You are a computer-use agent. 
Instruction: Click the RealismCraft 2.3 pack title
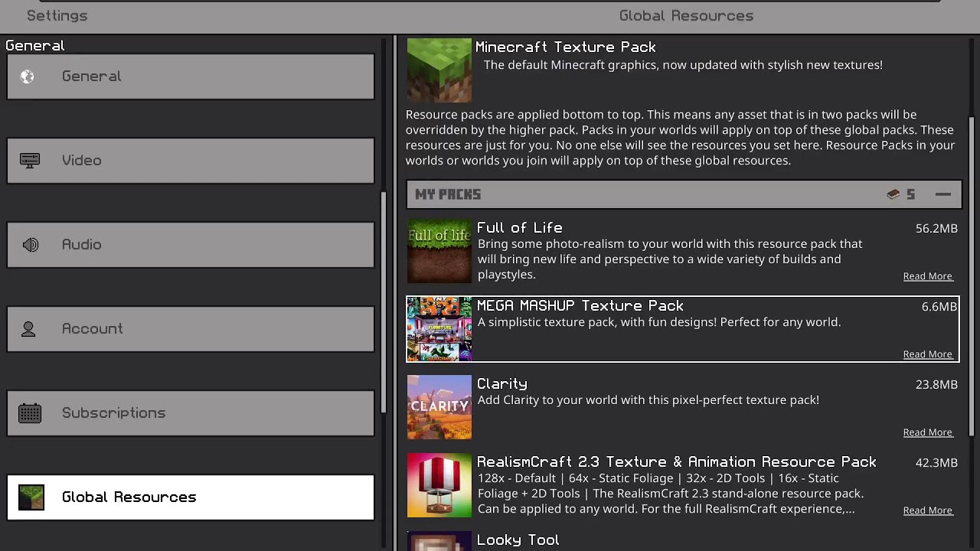(677, 462)
